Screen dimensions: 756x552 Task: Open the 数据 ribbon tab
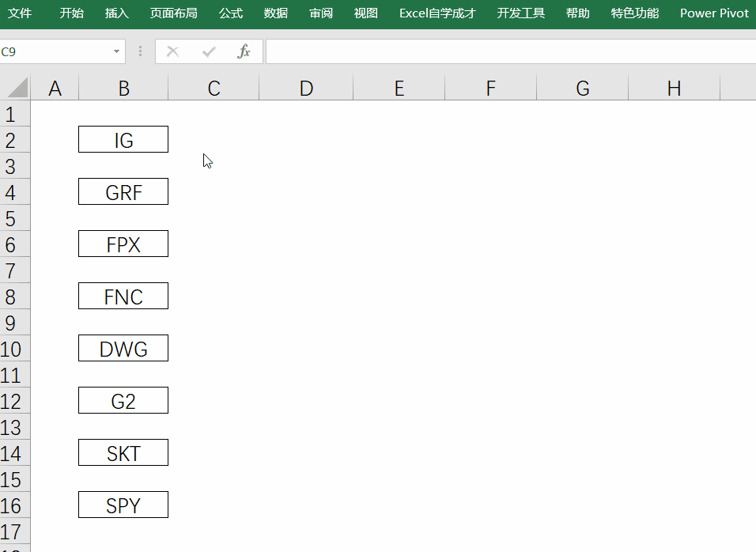[x=276, y=13]
